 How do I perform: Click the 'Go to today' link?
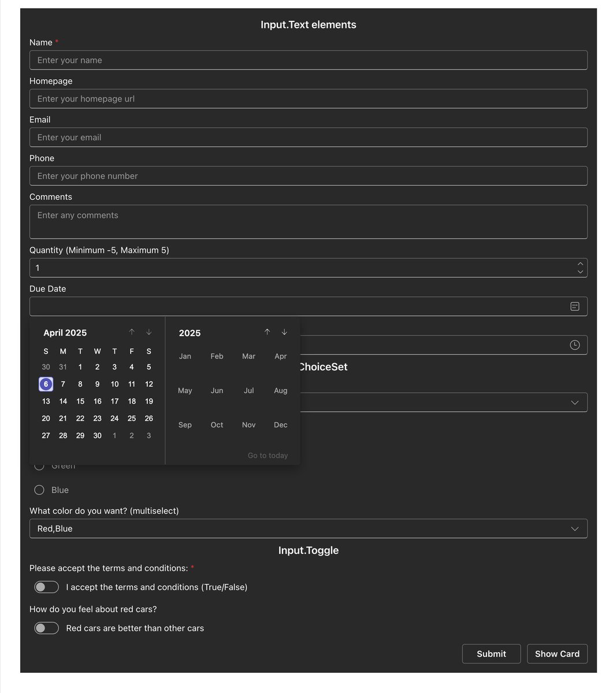(268, 455)
